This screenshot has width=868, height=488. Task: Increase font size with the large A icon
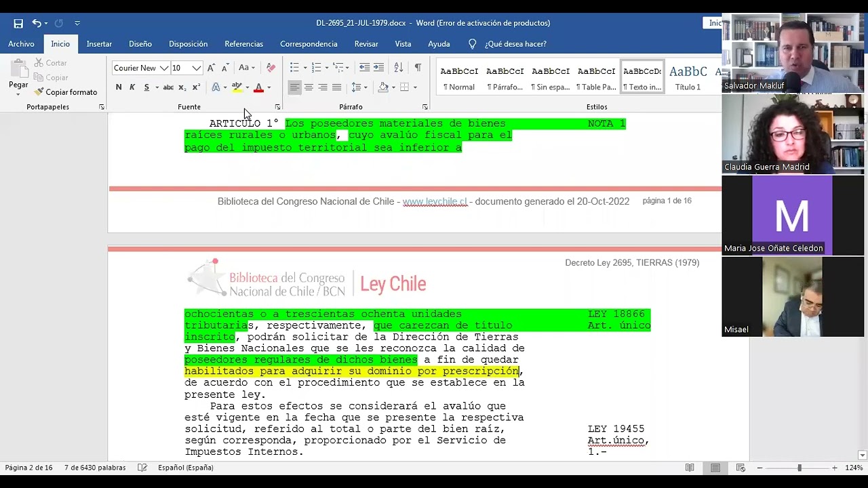212,68
